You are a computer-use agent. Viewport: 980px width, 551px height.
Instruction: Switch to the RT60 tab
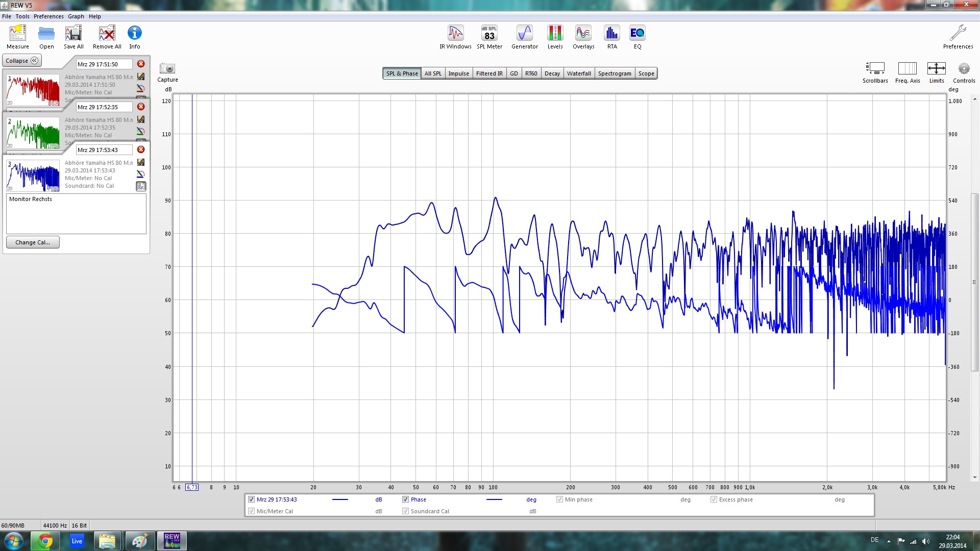tap(531, 73)
